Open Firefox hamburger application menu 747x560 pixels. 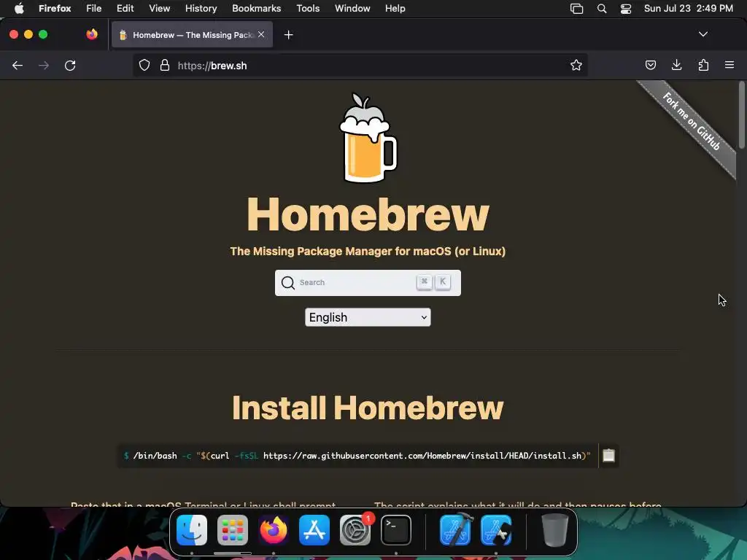pyautogui.click(x=729, y=65)
